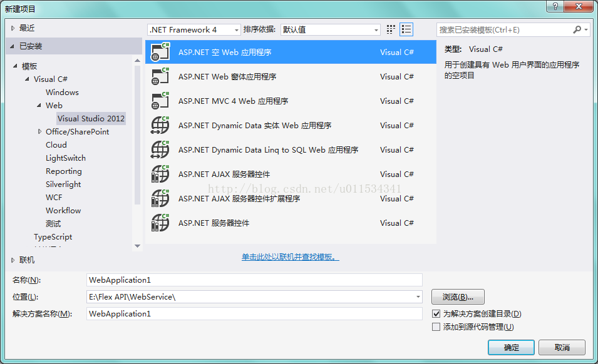Click the ASP.NET AJAX 服务器控件 icon

point(160,174)
